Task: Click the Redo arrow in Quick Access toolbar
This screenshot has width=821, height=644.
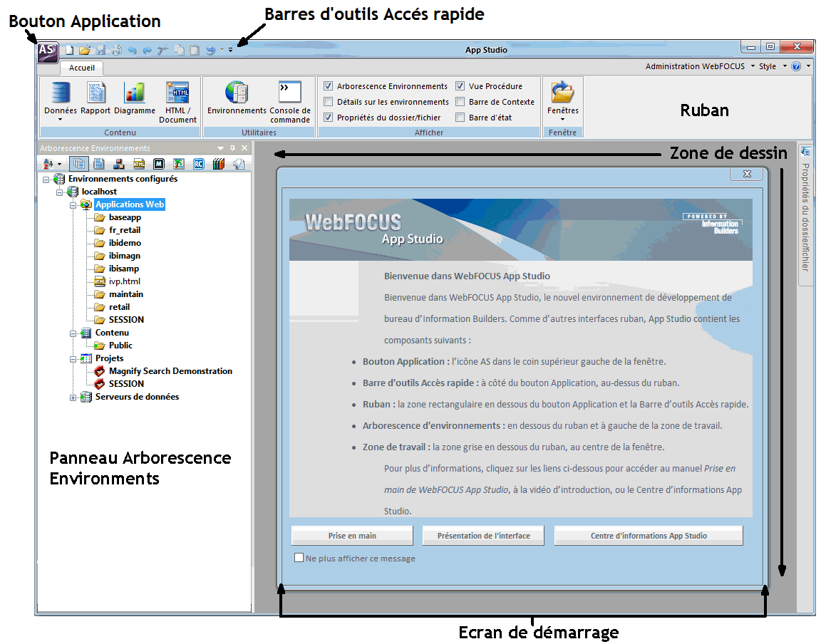Action: pos(147,51)
